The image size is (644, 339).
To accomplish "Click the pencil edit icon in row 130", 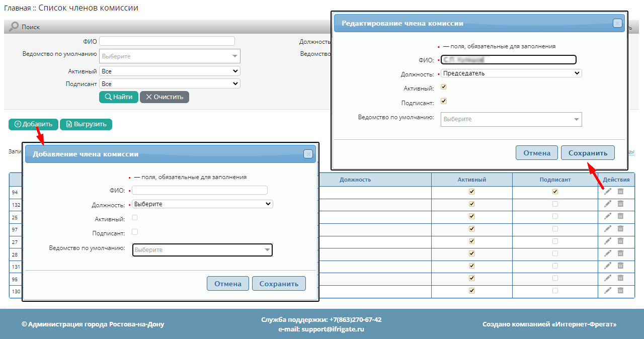I will coord(608,290).
